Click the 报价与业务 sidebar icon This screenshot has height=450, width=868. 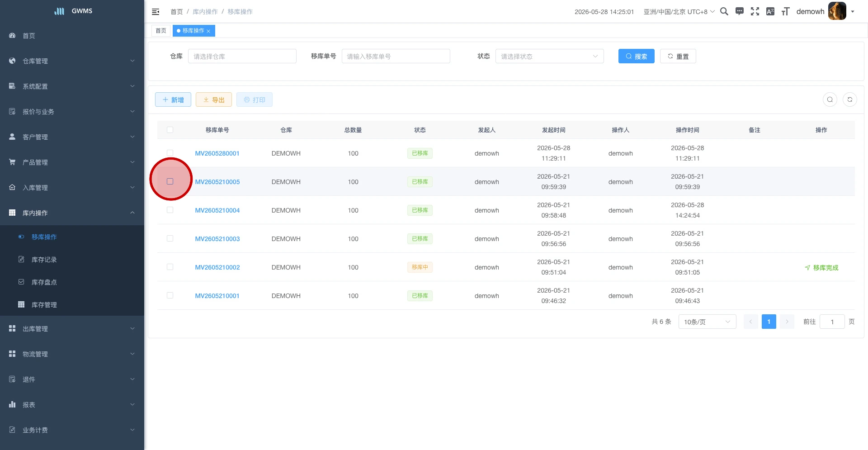tap(12, 111)
